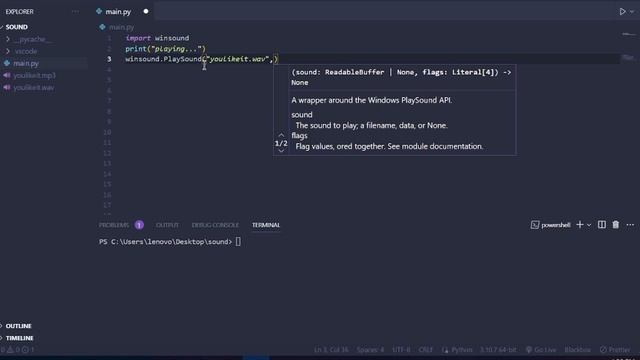Create a new terminal with plus icon
This screenshot has width=640, height=360.
pyautogui.click(x=580, y=224)
